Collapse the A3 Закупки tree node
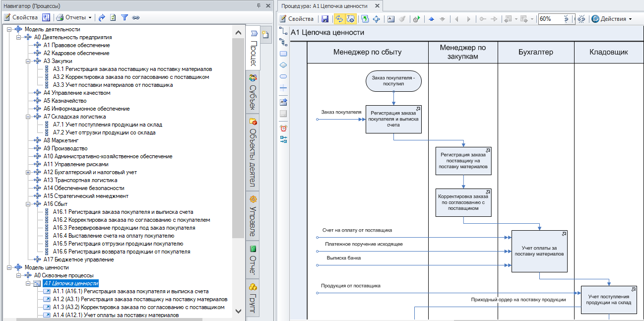The image size is (644, 321). 28,61
